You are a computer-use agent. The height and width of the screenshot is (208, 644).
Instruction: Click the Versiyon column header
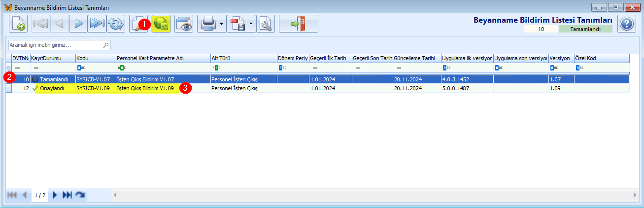coord(560,58)
